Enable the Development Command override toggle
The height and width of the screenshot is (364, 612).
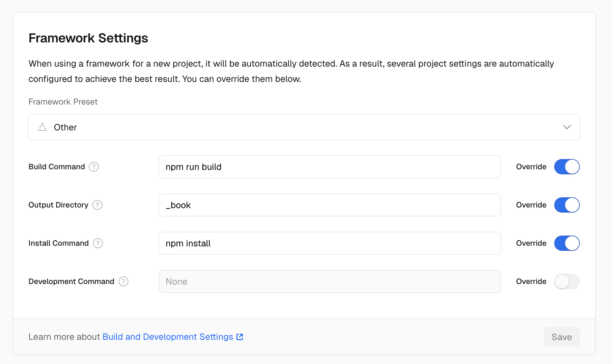tap(567, 281)
